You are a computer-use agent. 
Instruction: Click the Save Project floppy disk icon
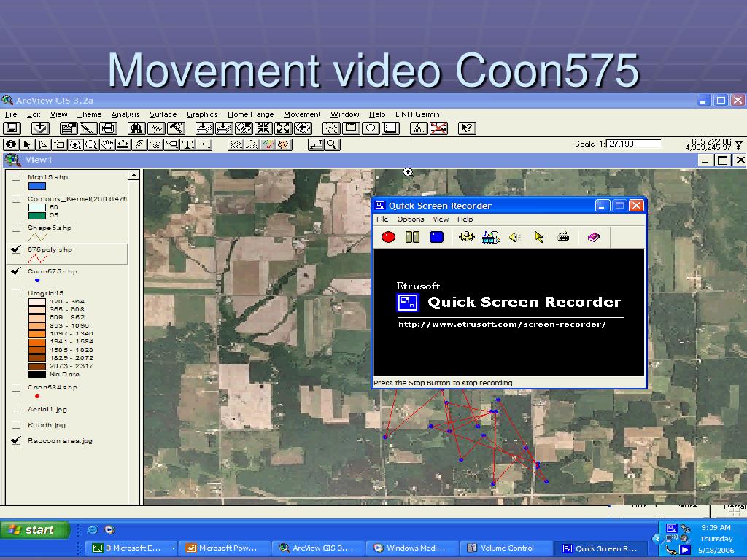pyautogui.click(x=12, y=128)
